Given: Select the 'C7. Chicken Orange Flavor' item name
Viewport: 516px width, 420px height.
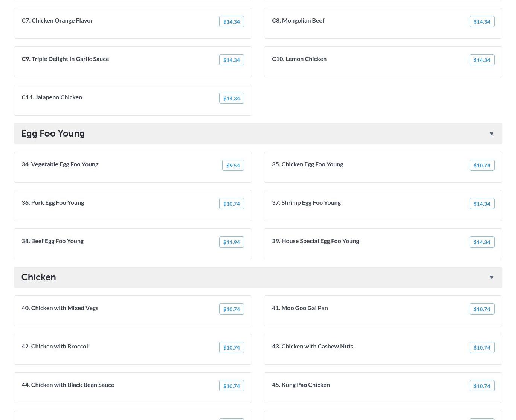Looking at the screenshot, I should [x=57, y=20].
